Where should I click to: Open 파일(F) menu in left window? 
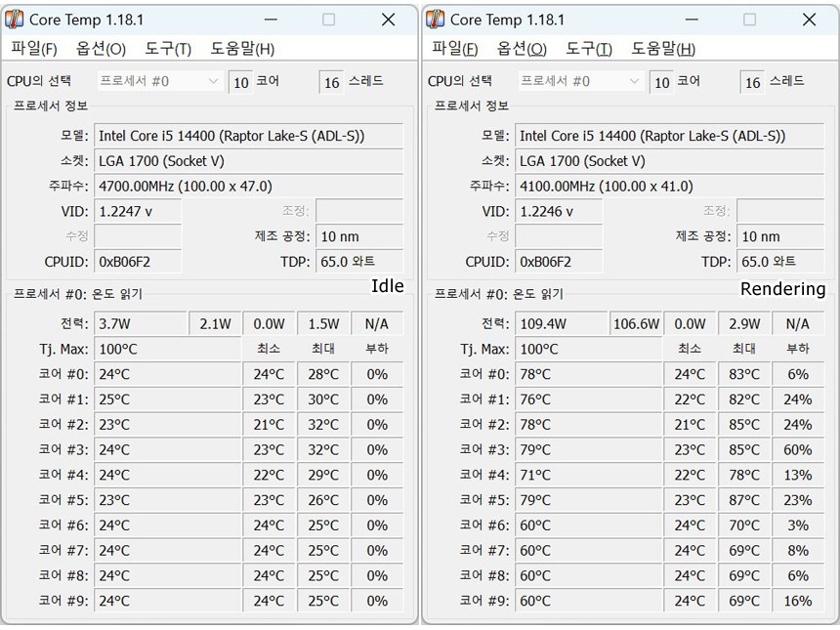point(34,49)
